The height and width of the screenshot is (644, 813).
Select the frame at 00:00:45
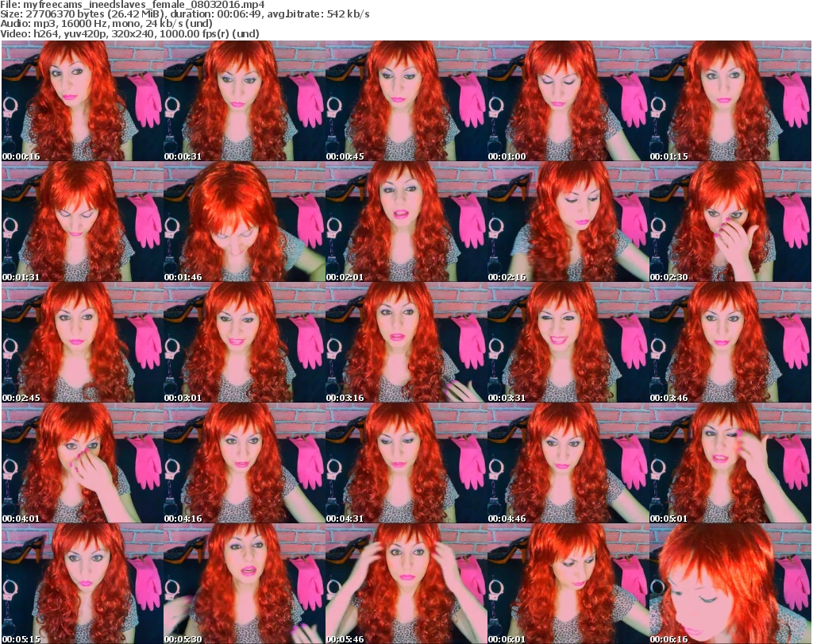(406, 101)
